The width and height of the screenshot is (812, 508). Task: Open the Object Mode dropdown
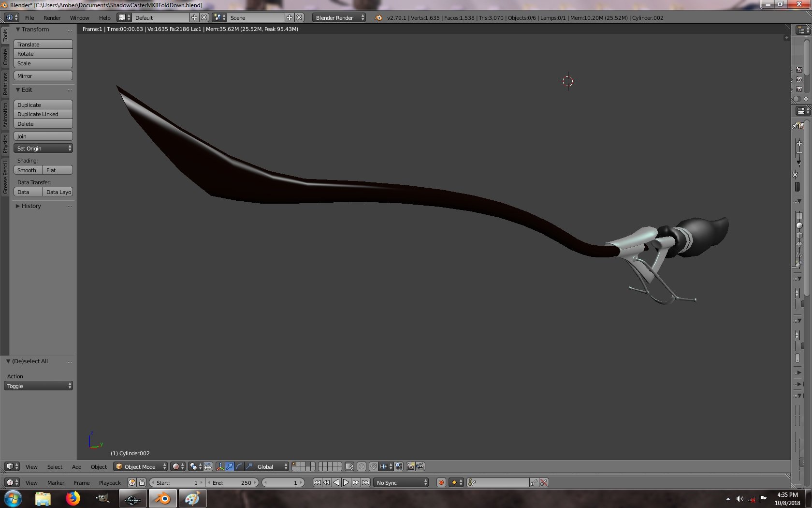[140, 466]
